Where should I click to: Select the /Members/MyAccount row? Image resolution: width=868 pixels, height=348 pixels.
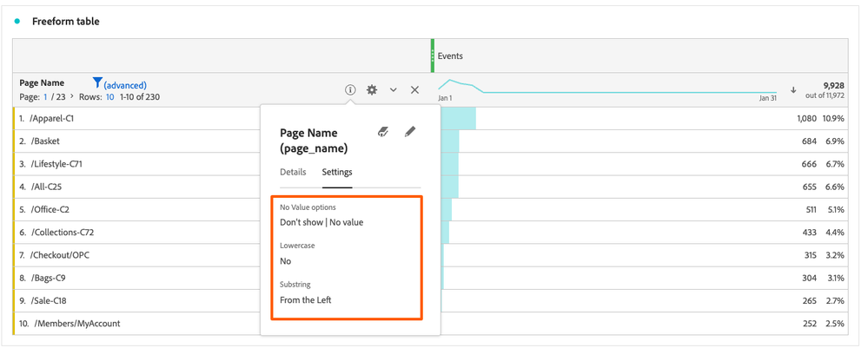tap(76, 324)
